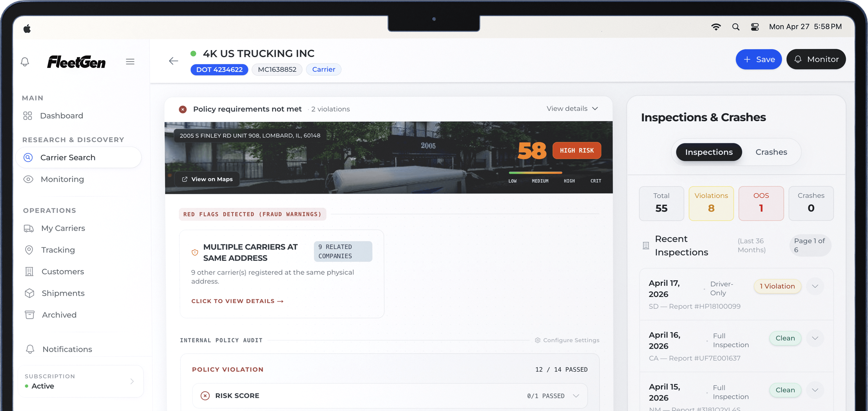
Task: Click the Notifications bell icon in sidebar
Action: pyautogui.click(x=30, y=349)
